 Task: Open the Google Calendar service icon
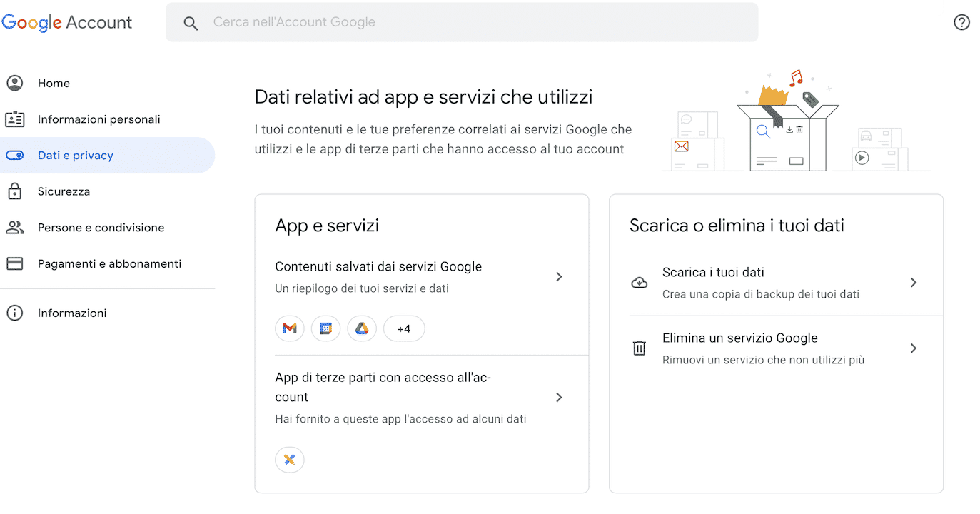tap(325, 328)
